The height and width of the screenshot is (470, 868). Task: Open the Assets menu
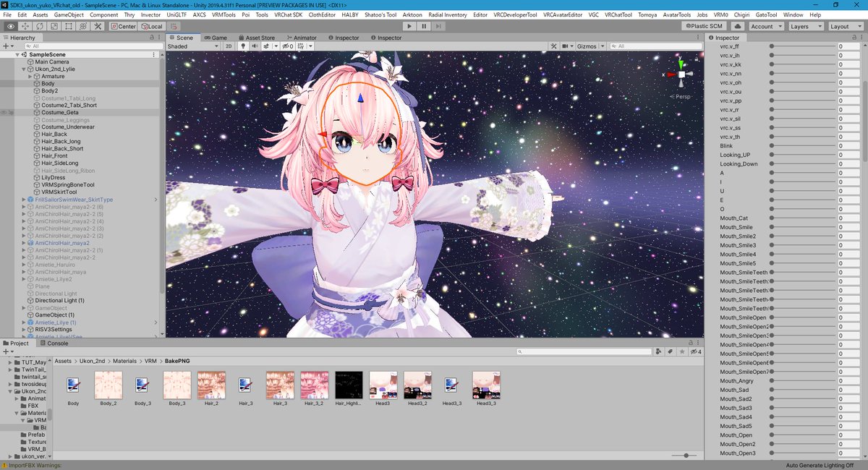click(x=41, y=14)
